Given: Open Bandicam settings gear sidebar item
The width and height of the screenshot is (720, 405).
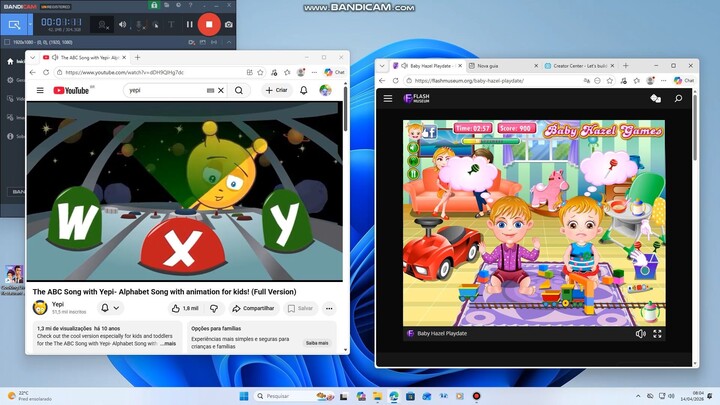Looking at the screenshot, I should [14, 80].
